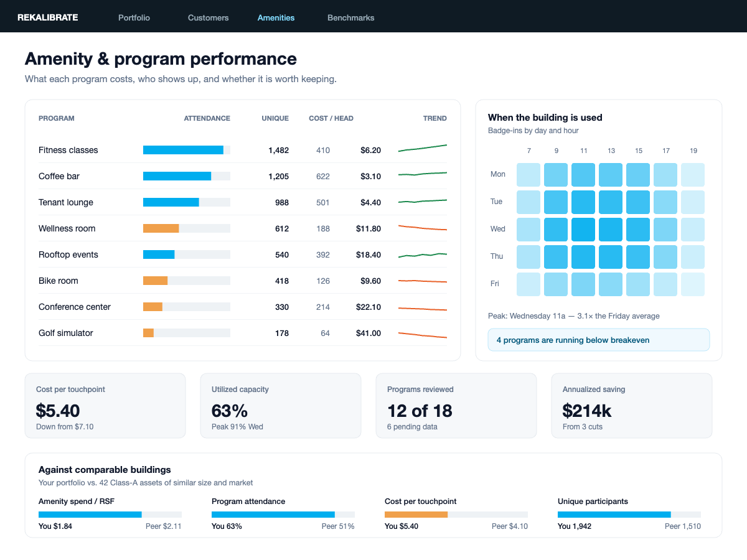Select the Bike room program name

58,281
